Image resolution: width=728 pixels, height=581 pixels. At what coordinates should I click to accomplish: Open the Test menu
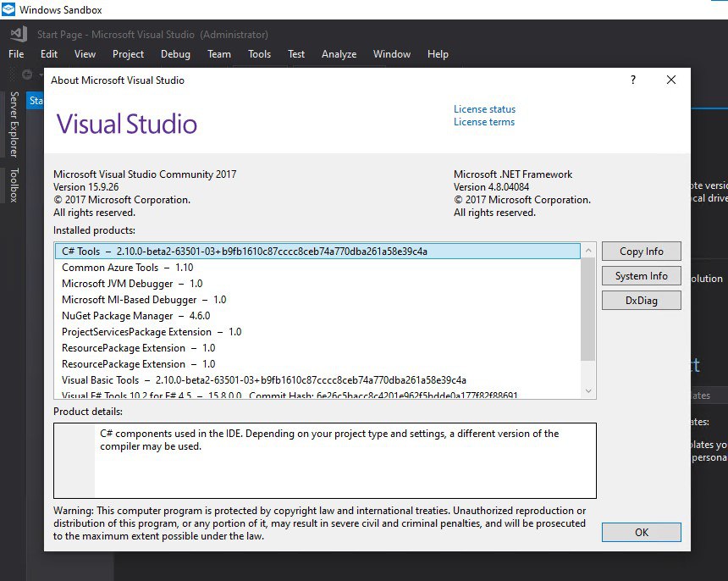tap(296, 54)
